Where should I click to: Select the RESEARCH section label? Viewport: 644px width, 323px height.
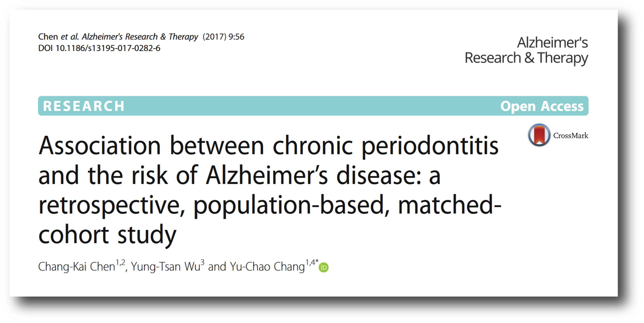point(84,106)
